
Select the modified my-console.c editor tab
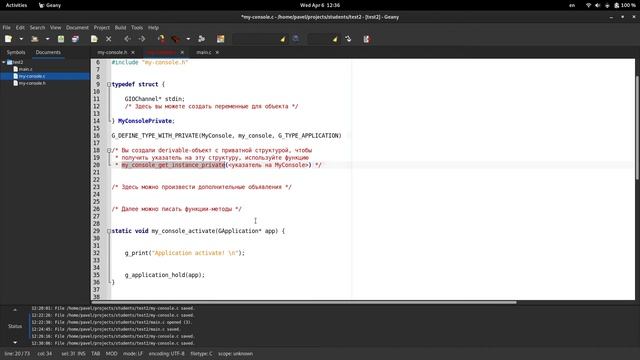[161, 52]
